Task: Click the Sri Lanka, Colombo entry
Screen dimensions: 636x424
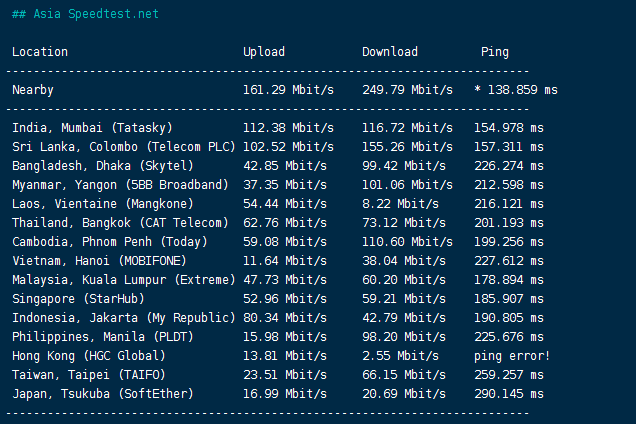Action: [118, 147]
